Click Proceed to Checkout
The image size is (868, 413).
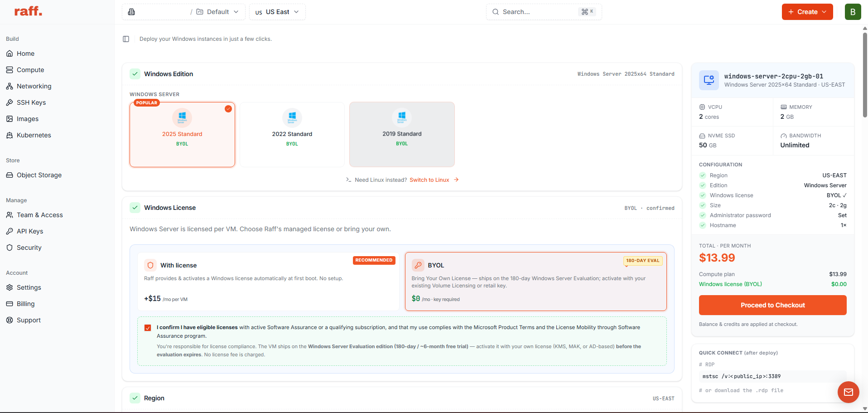click(772, 305)
